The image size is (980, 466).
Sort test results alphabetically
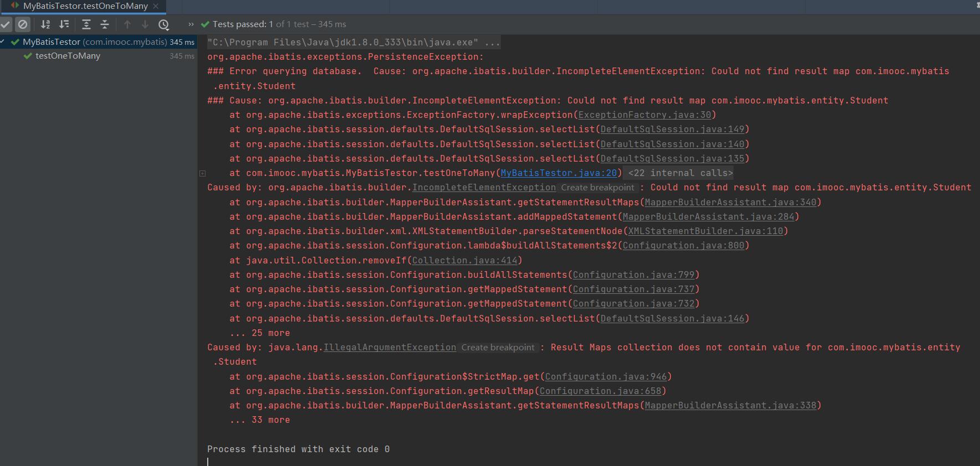click(45, 24)
